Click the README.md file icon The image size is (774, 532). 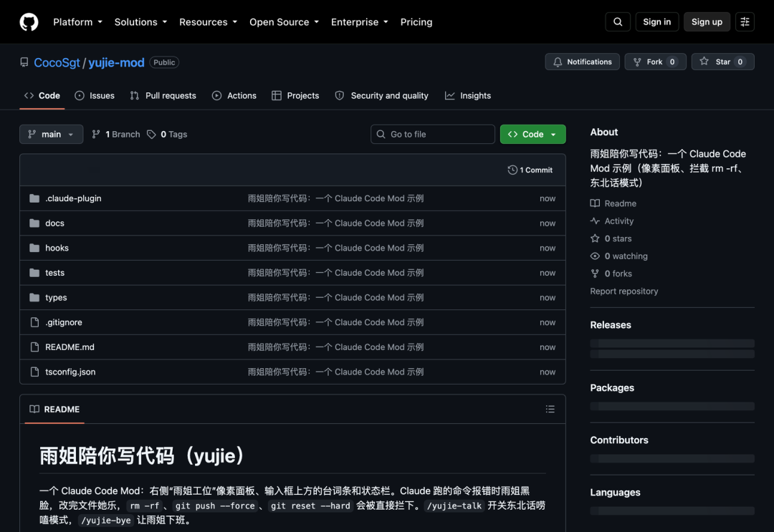click(34, 347)
